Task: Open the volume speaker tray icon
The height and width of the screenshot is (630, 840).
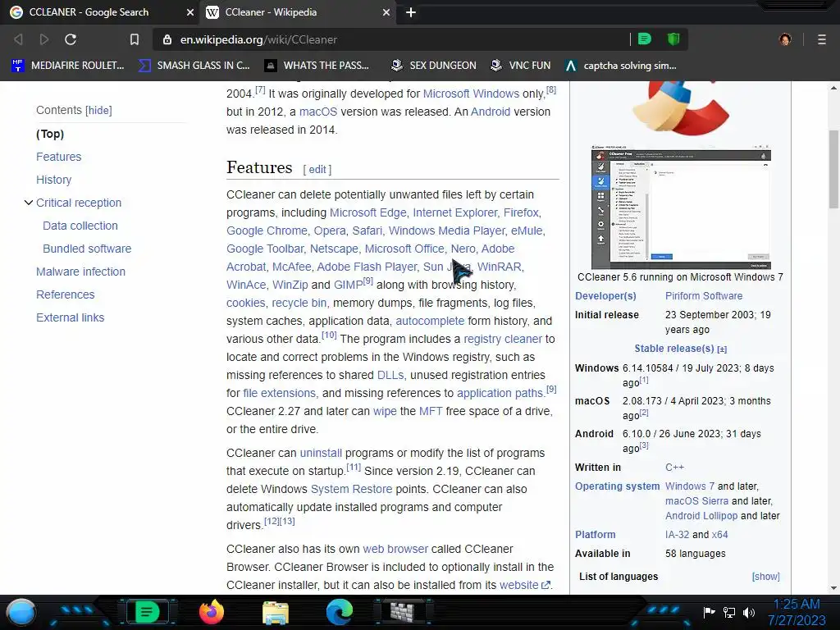Action: point(749,612)
